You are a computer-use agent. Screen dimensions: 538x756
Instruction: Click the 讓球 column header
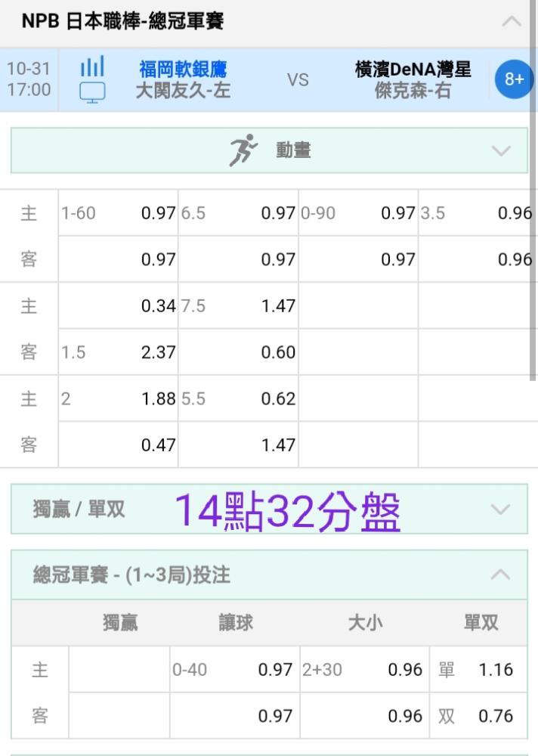click(x=236, y=622)
